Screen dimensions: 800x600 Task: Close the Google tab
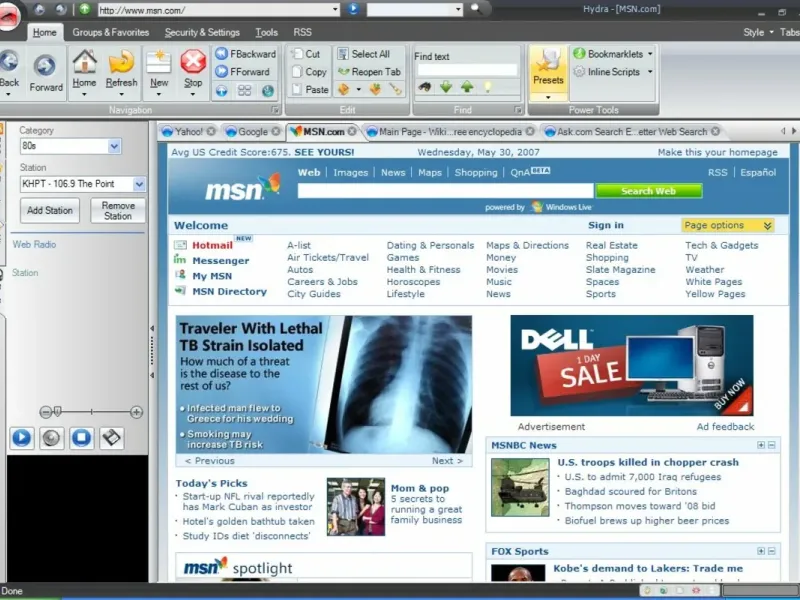(276, 132)
